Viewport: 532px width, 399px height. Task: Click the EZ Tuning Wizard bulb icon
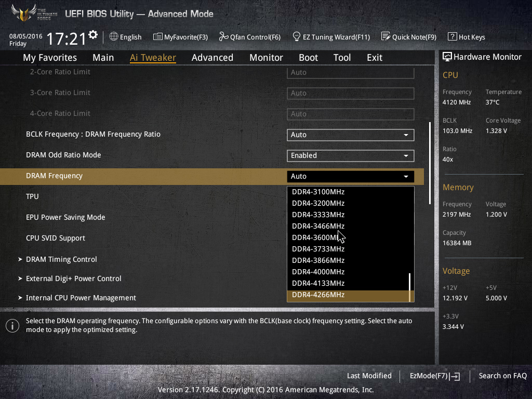296,37
